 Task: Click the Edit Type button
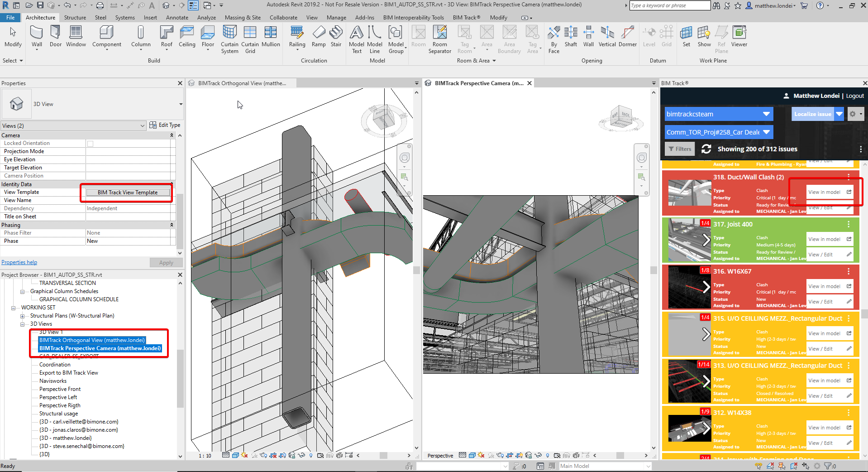pyautogui.click(x=165, y=125)
